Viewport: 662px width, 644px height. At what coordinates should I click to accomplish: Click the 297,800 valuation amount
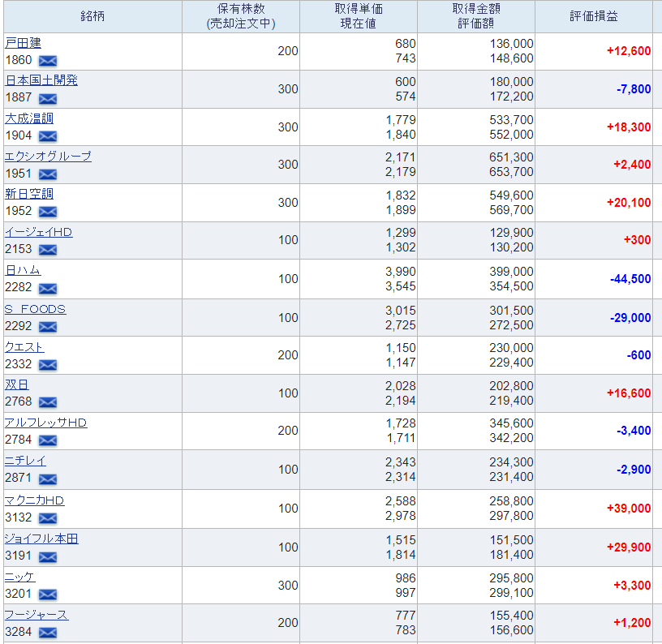click(x=511, y=516)
